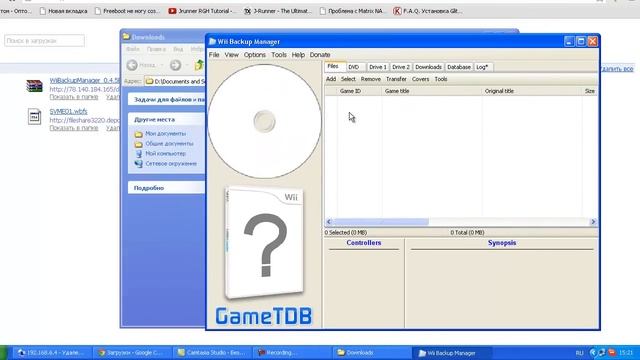
Task: Click Covers in the Files toolbar
Action: pyautogui.click(x=420, y=79)
